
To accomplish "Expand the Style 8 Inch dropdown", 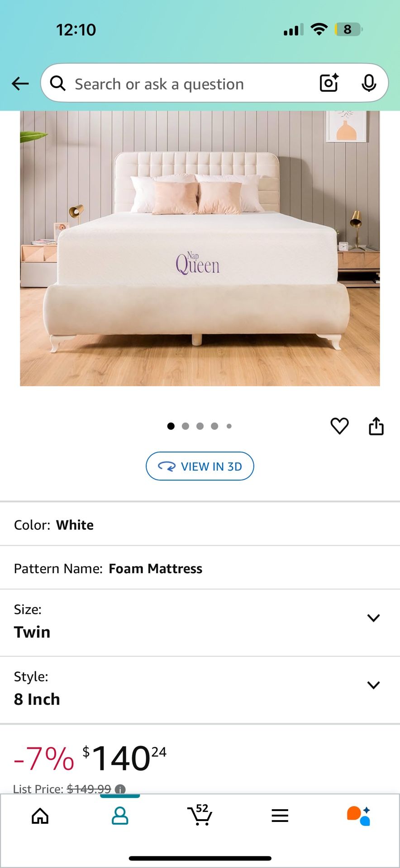I will point(200,690).
